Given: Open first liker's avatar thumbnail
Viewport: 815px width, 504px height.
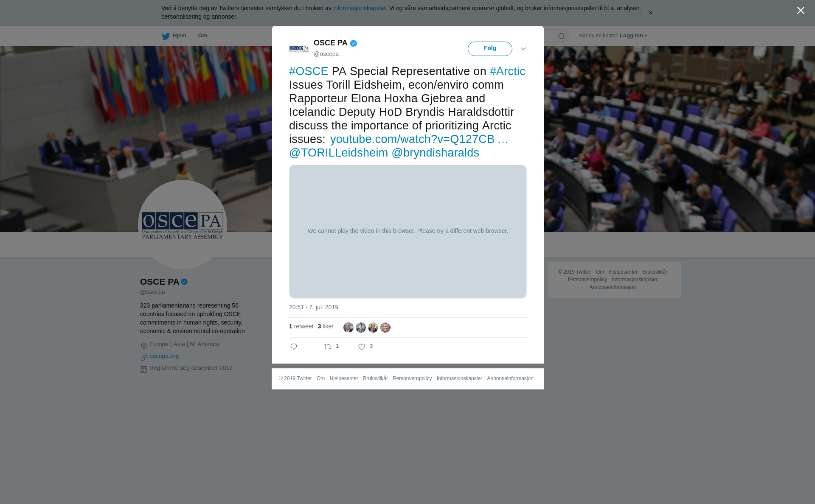Looking at the screenshot, I should 348,328.
